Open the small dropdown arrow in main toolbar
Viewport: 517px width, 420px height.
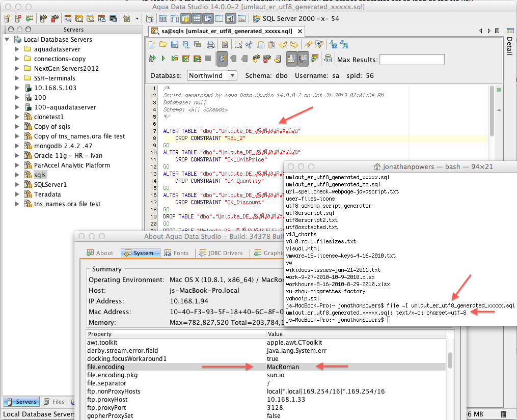coord(137,18)
